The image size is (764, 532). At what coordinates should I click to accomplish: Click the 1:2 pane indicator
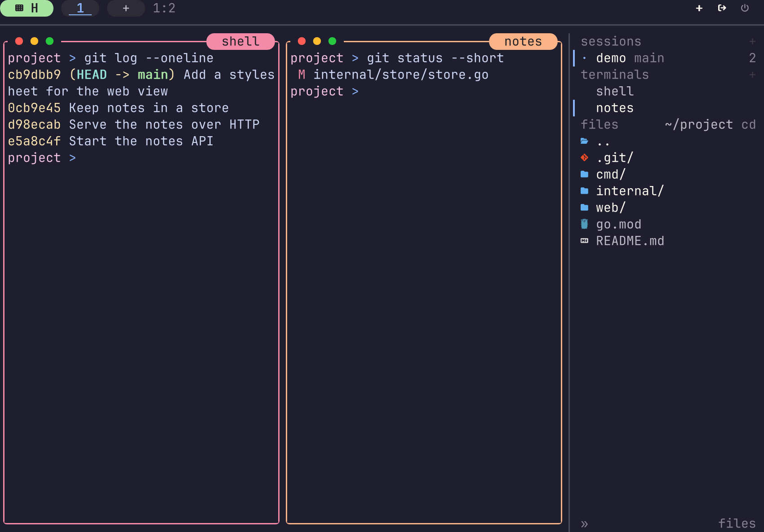tap(164, 8)
